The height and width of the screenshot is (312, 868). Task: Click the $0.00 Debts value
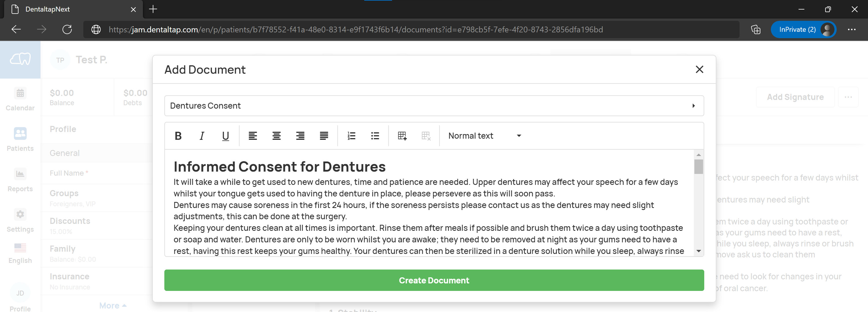(135, 93)
